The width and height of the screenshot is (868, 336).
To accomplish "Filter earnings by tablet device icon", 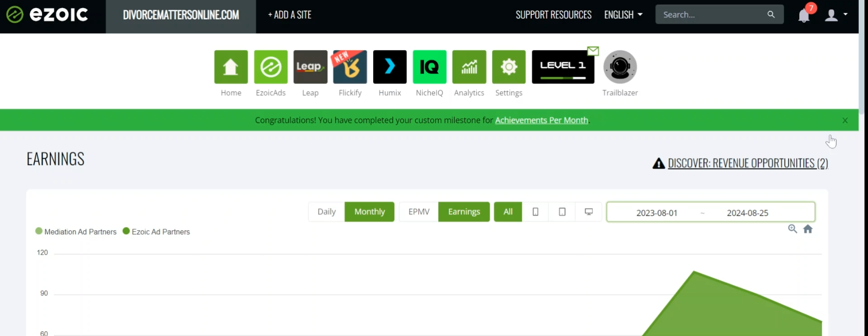I will (562, 212).
